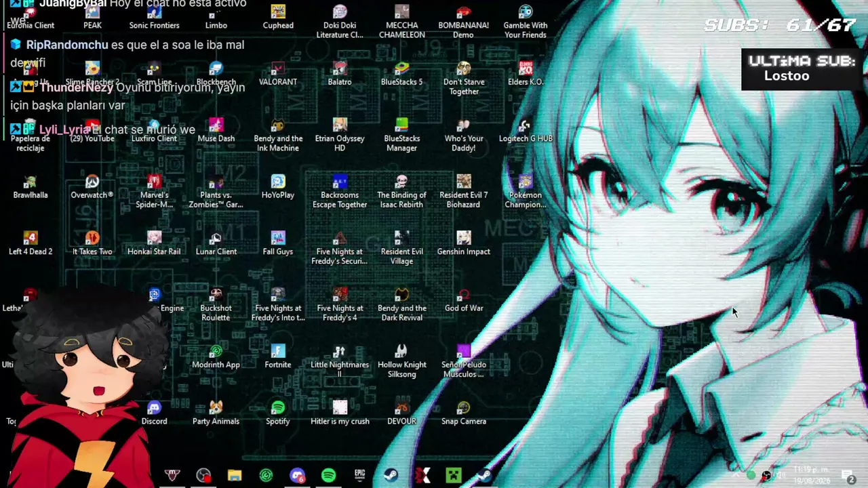
Task: Select Five Nights at Freddy's Security Breach icon
Action: 340,248
